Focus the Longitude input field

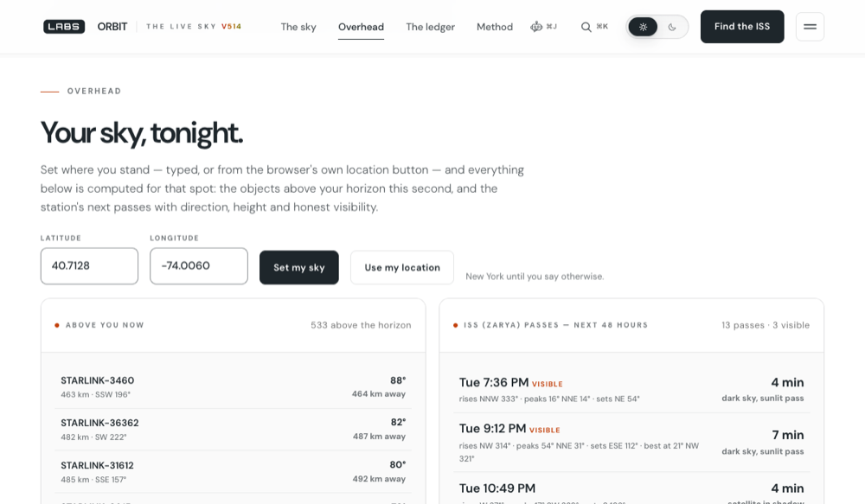click(199, 265)
